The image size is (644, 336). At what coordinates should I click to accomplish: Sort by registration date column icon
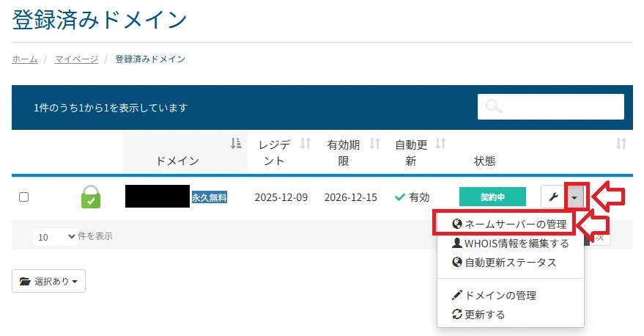point(306,144)
